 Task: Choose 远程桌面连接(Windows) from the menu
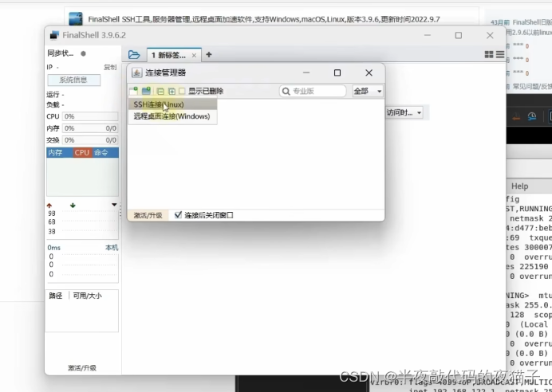click(x=172, y=116)
